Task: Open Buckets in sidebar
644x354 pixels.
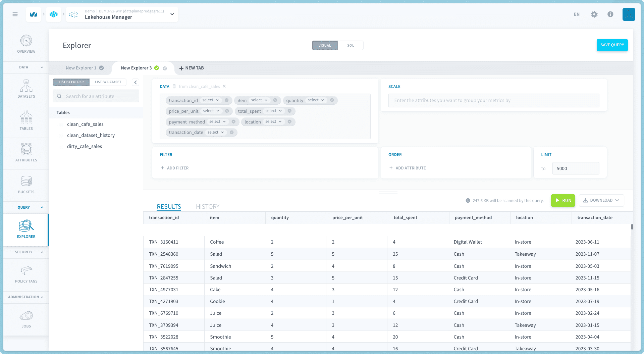Action: coord(26,185)
